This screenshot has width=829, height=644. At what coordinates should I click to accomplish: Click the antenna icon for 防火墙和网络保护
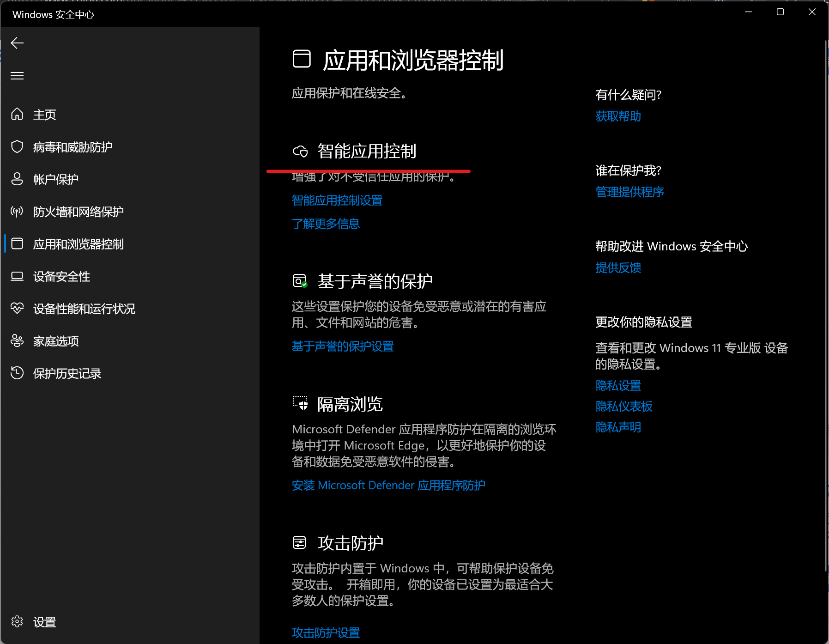17,212
